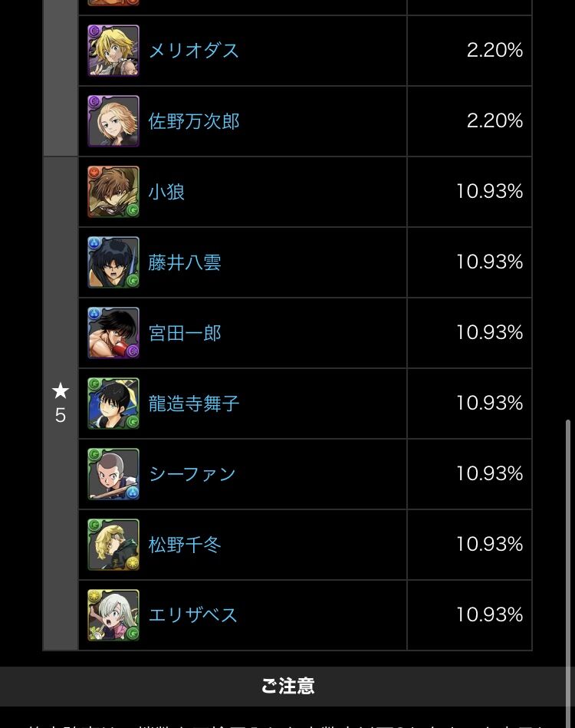Image resolution: width=575 pixels, height=728 pixels.
Task: Open the メリオダス name link
Action: tap(193, 50)
